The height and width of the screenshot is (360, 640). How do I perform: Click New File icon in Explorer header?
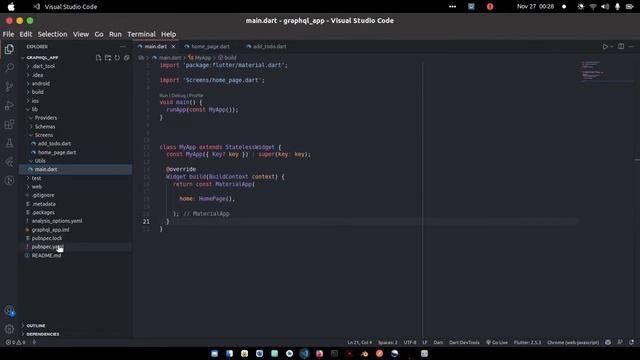point(98,58)
